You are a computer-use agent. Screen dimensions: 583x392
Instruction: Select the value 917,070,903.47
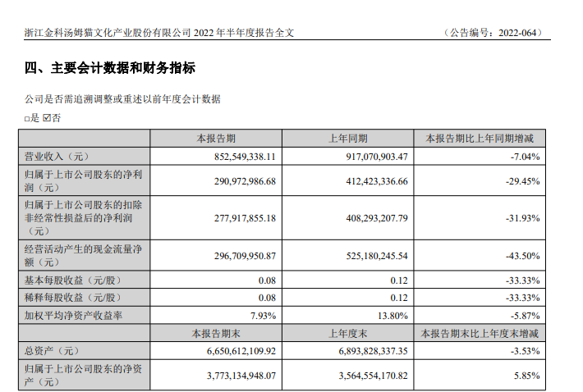click(x=377, y=157)
